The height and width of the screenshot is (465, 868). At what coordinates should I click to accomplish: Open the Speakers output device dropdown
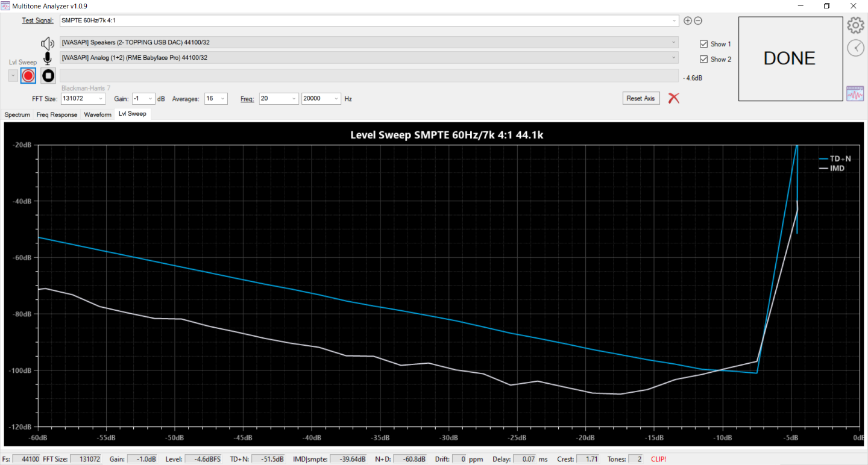click(x=674, y=42)
